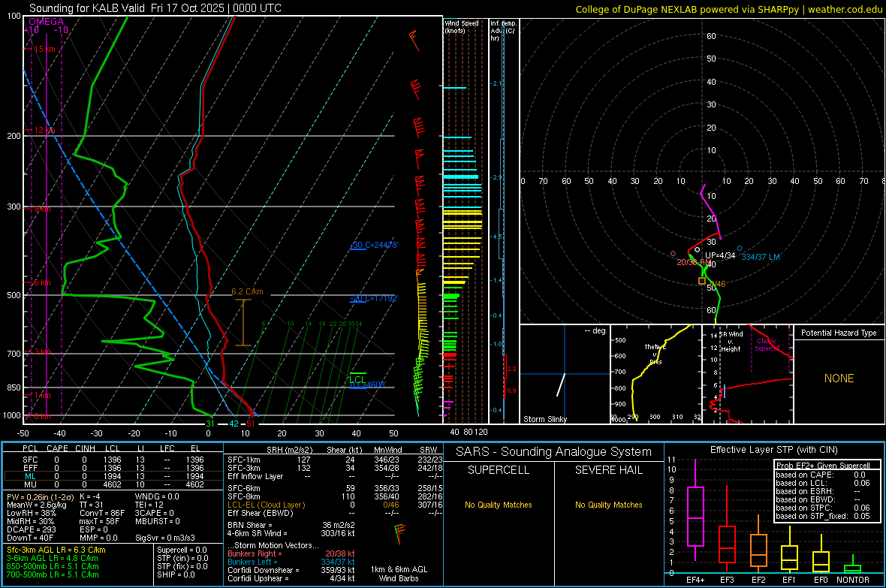Click the red Bunkers right-mover circle on hodograph
Image resolution: width=886 pixels, height=588 pixels.
pos(673,254)
